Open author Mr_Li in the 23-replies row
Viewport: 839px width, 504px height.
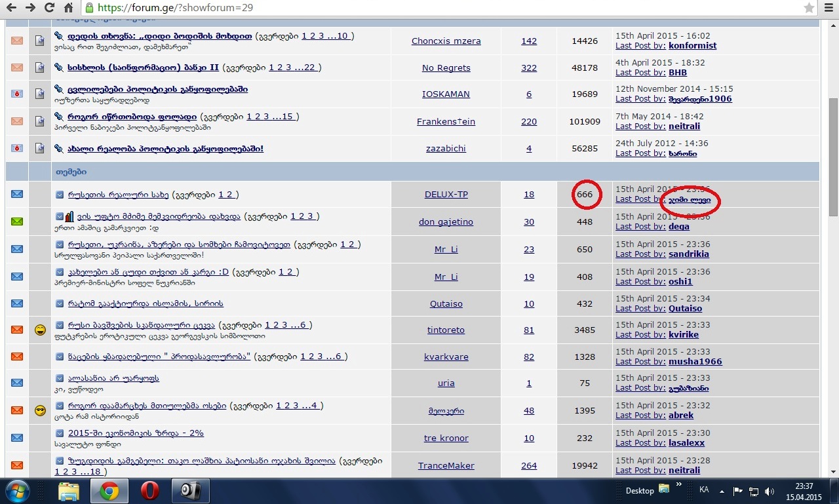(446, 249)
